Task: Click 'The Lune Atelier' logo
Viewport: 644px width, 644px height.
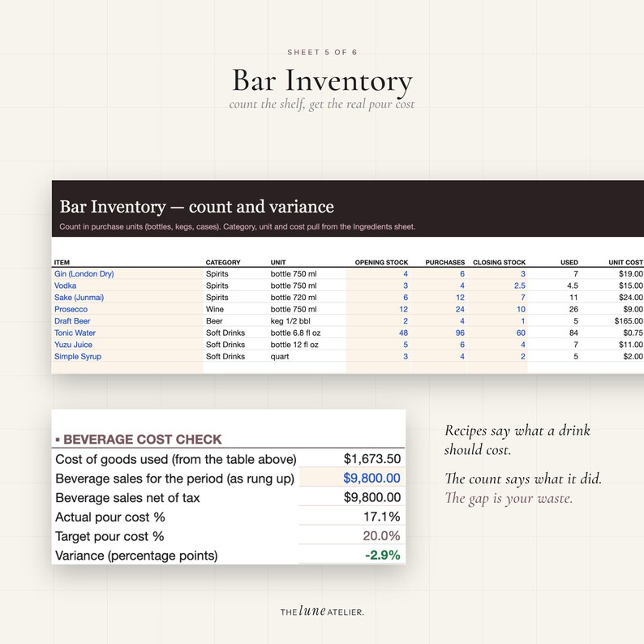Action: (x=322, y=611)
